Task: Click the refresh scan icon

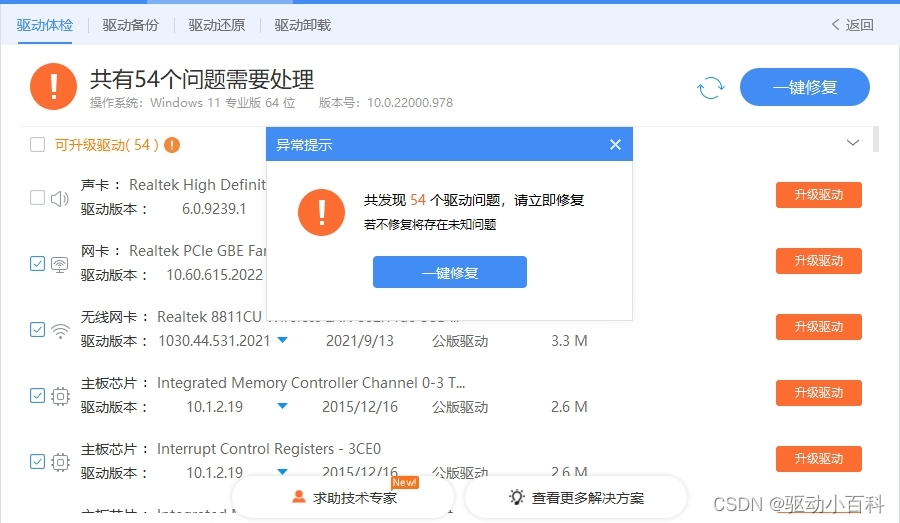Action: point(711,88)
